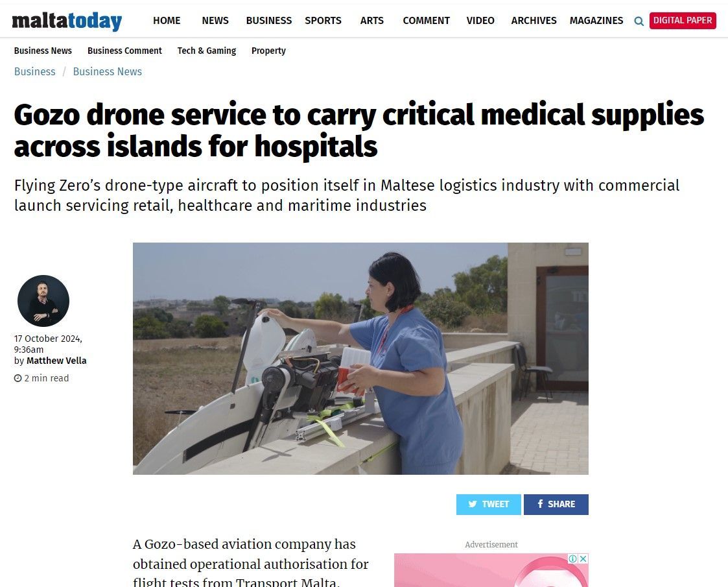Go to the Archives page
This screenshot has width=728, height=587.
pos(534,21)
